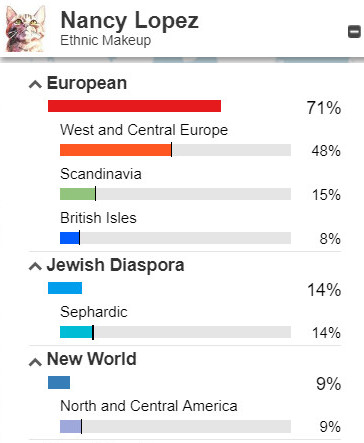Click the lavender North and Central America bar
Image resolution: width=364 pixels, height=443 pixels.
71,426
